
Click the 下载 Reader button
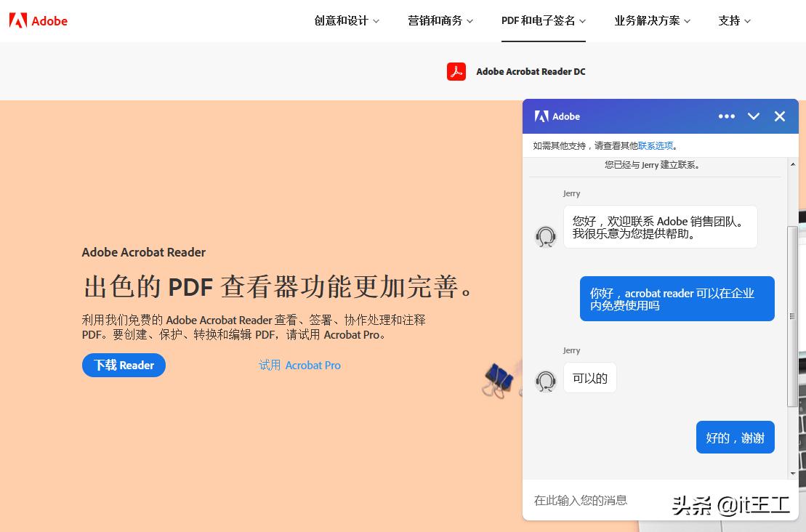point(124,366)
